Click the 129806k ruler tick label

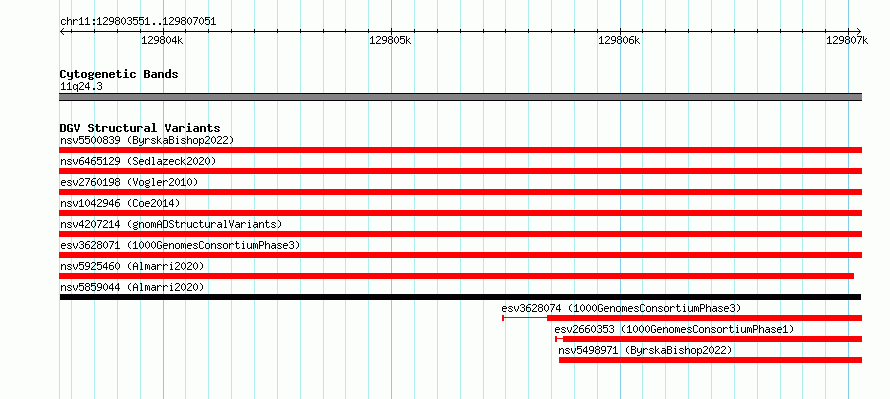619,40
